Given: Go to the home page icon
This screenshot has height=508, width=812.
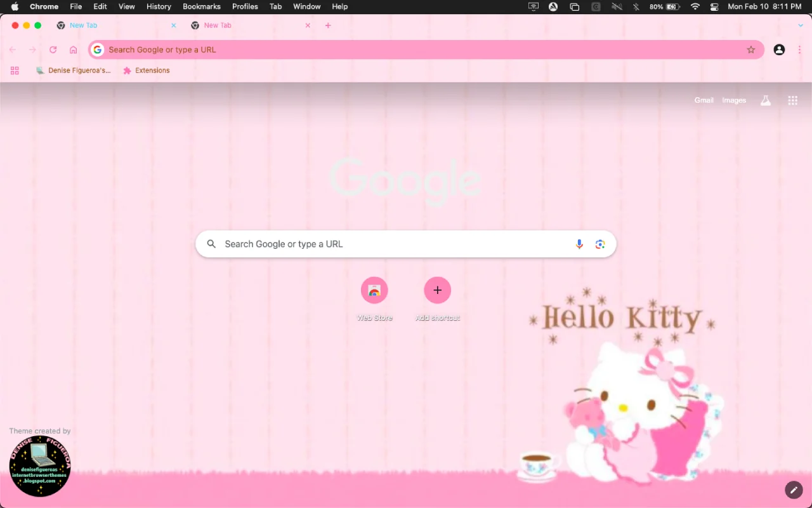Looking at the screenshot, I should [x=74, y=50].
